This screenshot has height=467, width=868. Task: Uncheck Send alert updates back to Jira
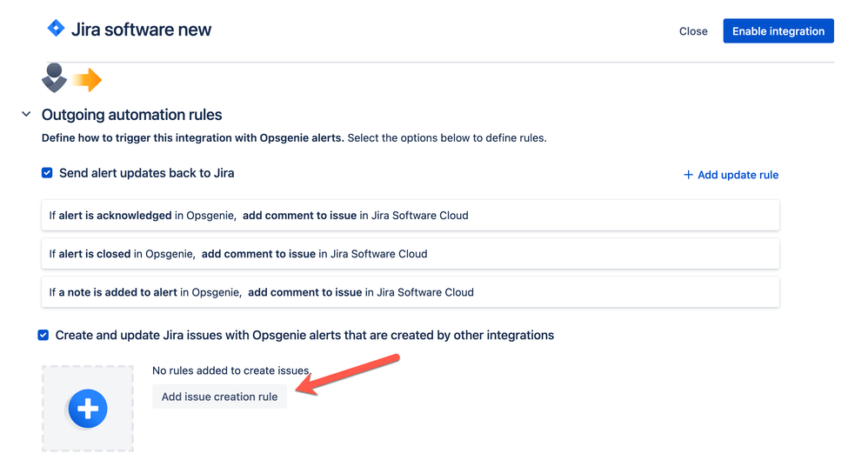pyautogui.click(x=47, y=173)
